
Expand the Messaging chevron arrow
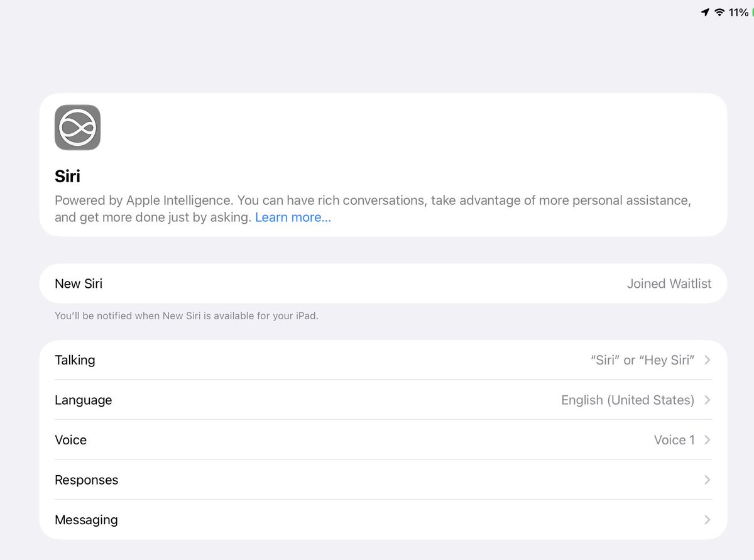pos(707,520)
